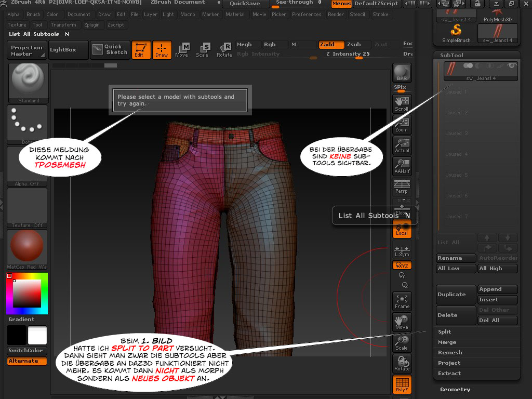Toggle Persp perspective view
Viewport: 532px width, 399px height.
(402, 187)
